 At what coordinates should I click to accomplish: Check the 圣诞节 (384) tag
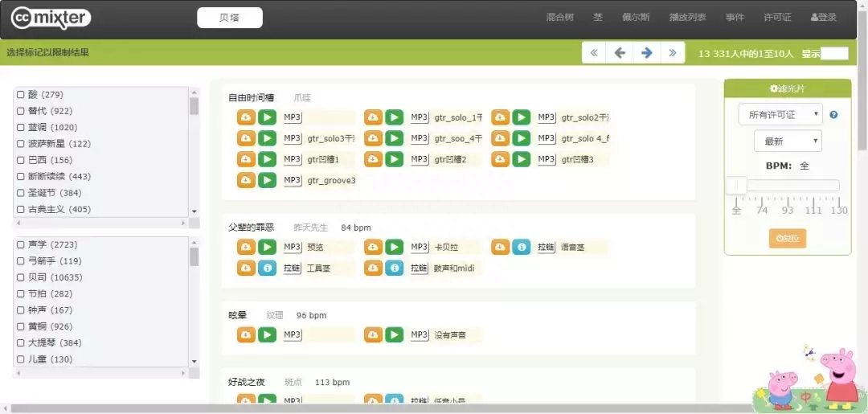click(20, 193)
